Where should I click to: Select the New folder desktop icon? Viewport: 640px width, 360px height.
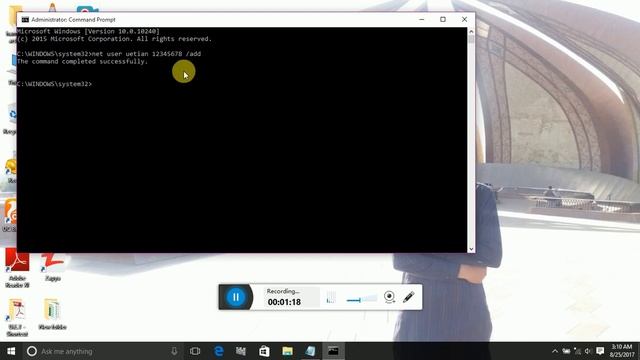pyautogui.click(x=52, y=314)
